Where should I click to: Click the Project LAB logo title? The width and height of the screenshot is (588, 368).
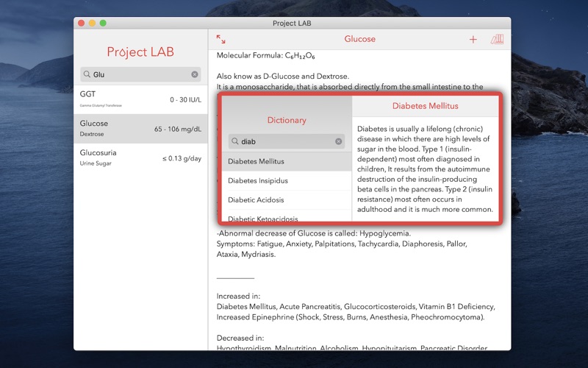(x=140, y=52)
